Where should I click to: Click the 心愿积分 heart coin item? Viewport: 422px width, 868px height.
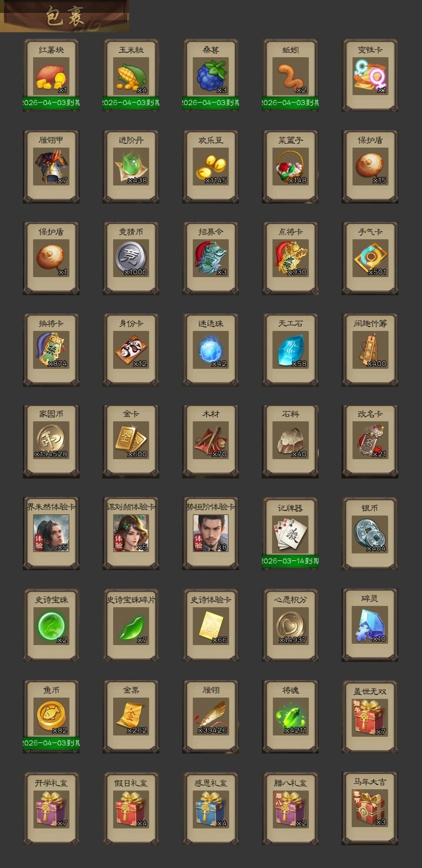coord(290,625)
